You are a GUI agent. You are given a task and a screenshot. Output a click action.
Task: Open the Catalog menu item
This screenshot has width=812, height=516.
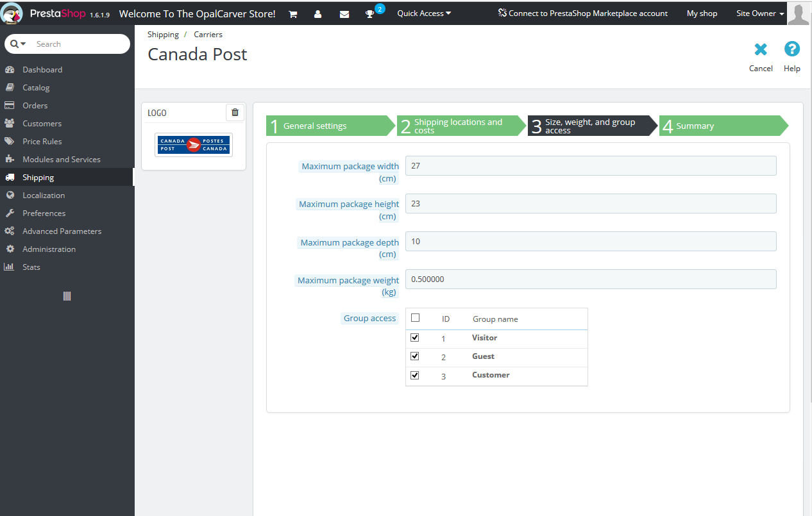pos(36,87)
